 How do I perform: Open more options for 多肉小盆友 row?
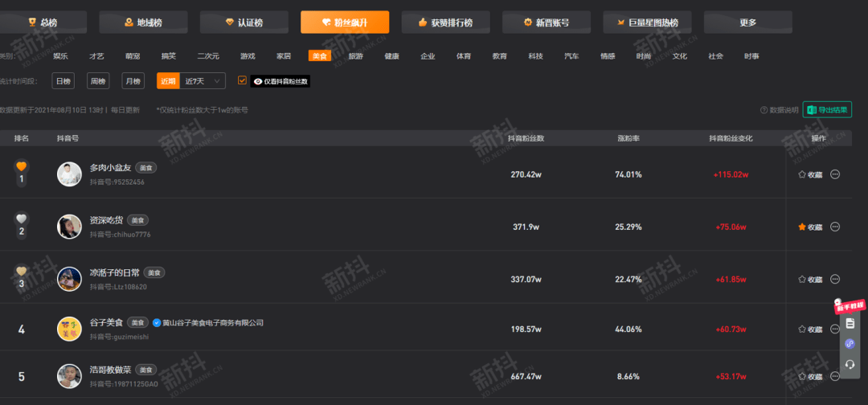point(835,174)
